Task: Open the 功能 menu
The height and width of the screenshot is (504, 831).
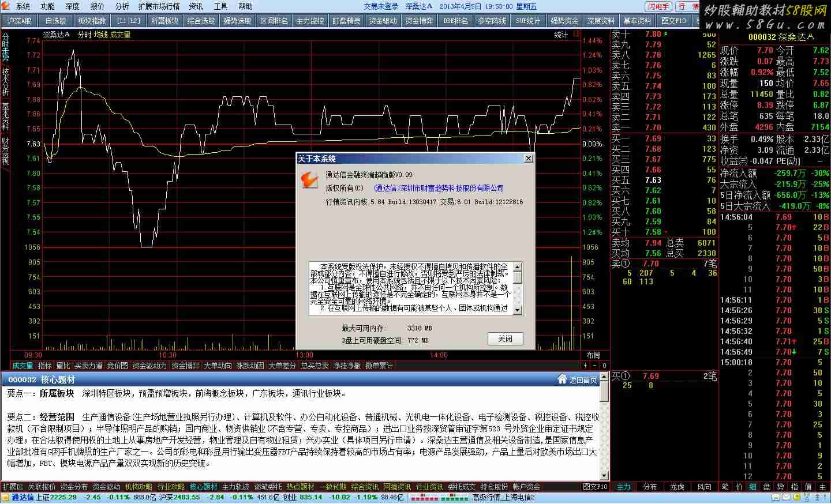Action: (x=47, y=6)
